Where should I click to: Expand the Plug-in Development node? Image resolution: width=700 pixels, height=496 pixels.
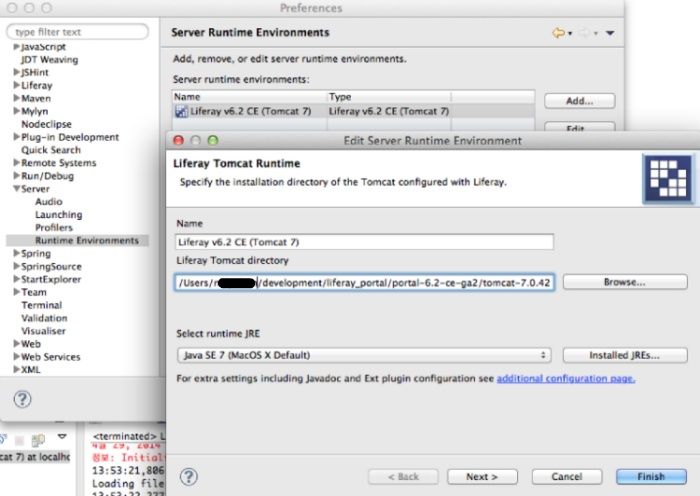[17, 137]
